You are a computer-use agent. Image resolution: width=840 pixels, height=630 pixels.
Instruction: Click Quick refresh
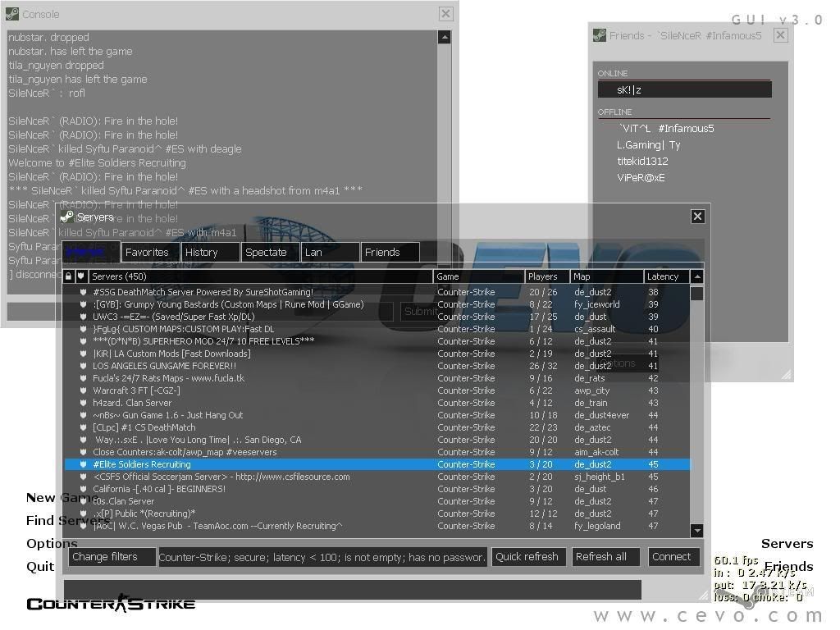click(x=527, y=557)
